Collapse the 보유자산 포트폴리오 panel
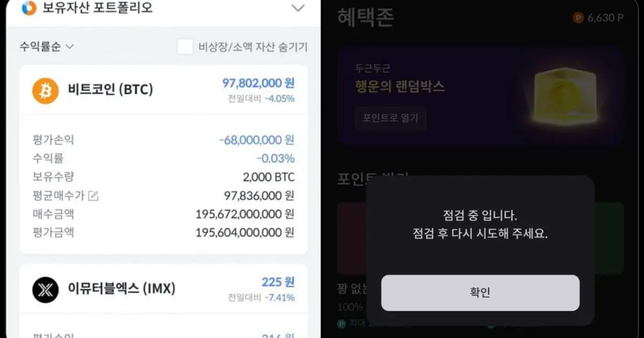Screen dimensions: 644x338 tap(298, 8)
